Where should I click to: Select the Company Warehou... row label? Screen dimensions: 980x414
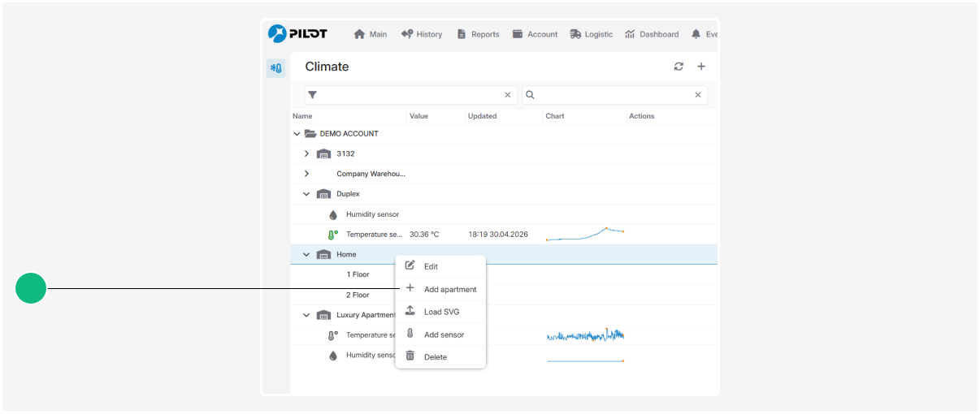click(371, 174)
